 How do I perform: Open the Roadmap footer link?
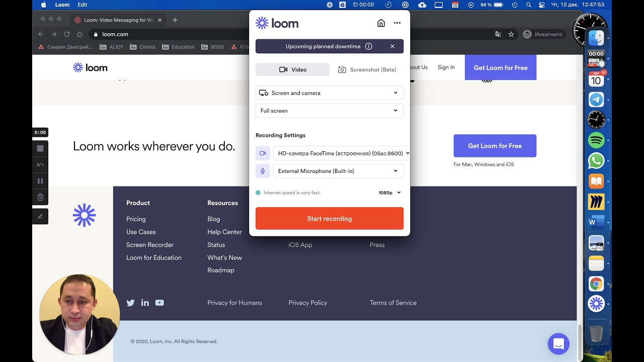pyautogui.click(x=221, y=270)
